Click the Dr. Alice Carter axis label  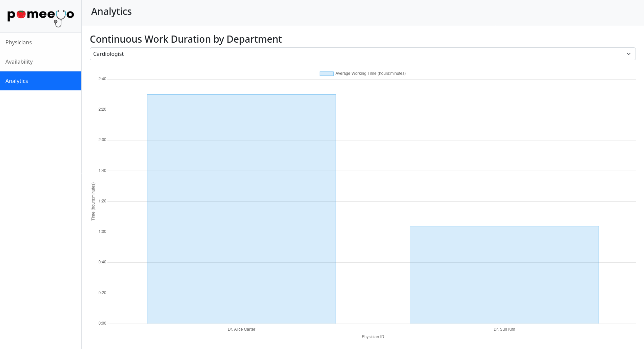pos(241,329)
